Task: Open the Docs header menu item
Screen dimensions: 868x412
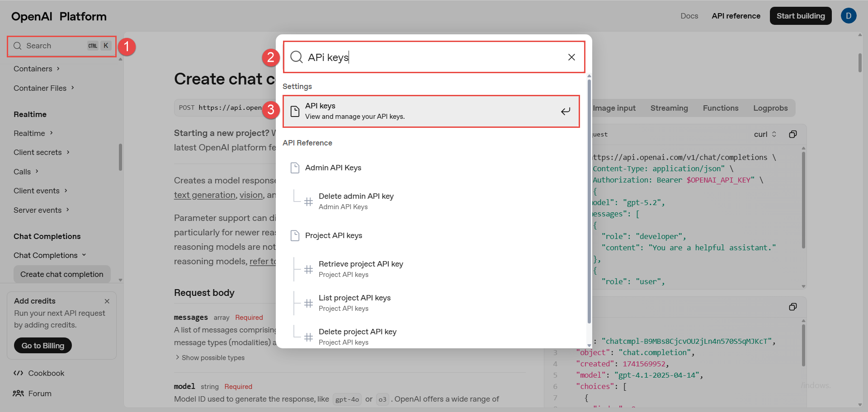Action: pyautogui.click(x=689, y=16)
